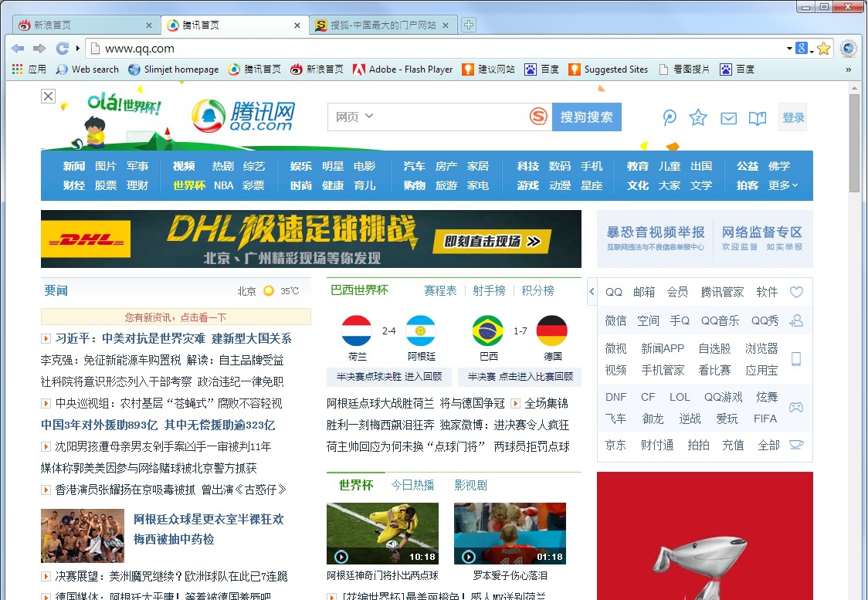Collapse the side panel with left arrow
This screenshot has width=868, height=600.
pos(592,291)
